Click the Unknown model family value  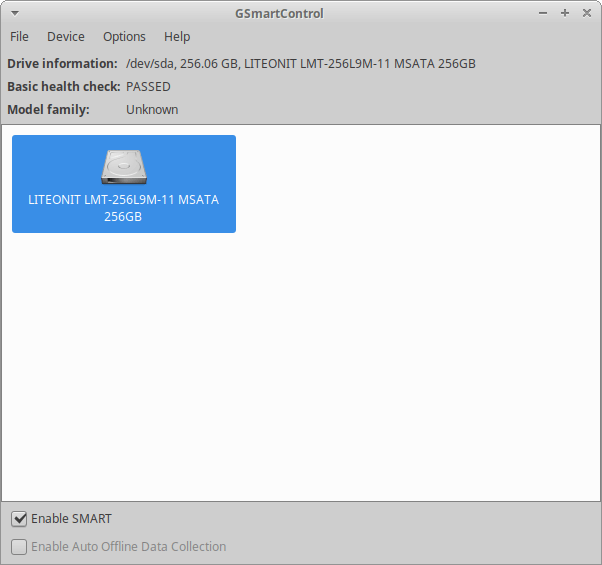(152, 110)
